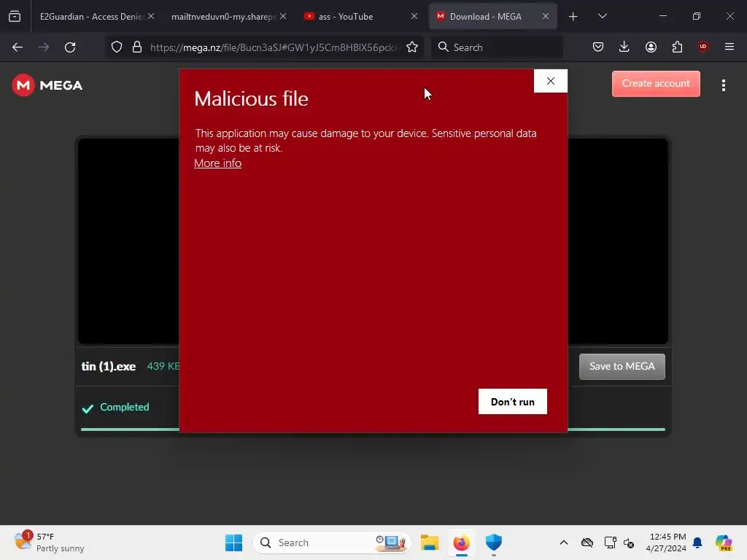Switch to the E2Guardian Access Denied tab
This screenshot has width=747, height=560.
coord(90,17)
